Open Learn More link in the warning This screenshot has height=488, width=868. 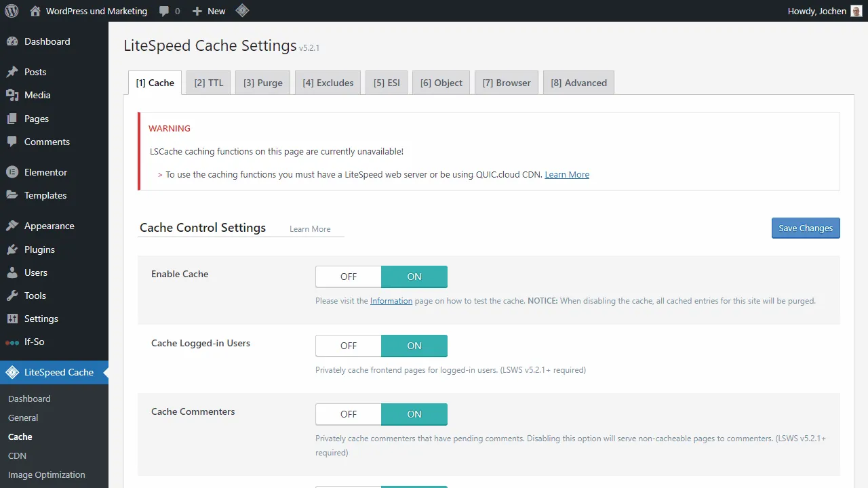(567, 174)
